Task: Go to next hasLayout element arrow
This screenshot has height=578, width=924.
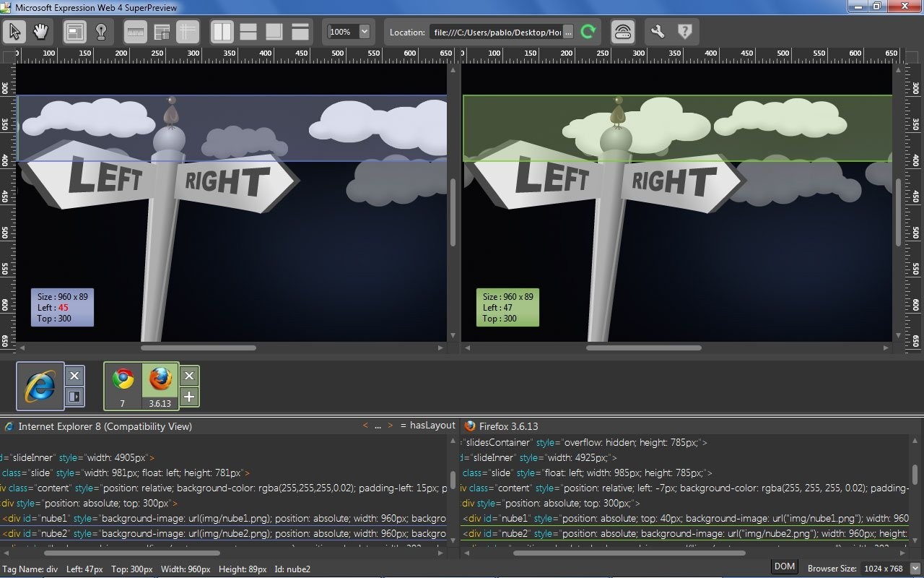Action: pos(391,426)
